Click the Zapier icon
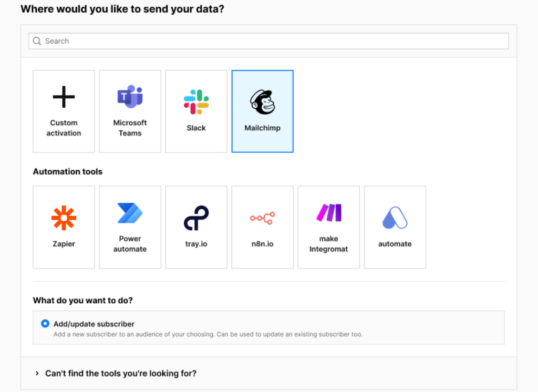 coord(64,216)
